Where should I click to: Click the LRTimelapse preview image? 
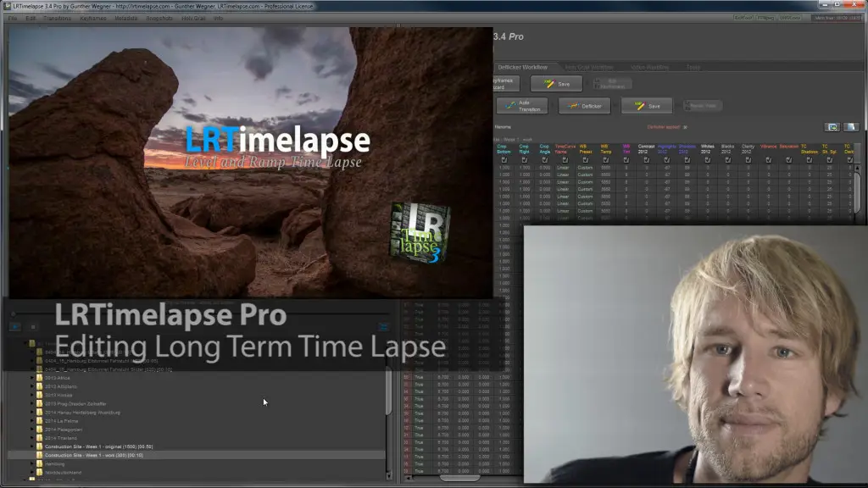pos(251,164)
